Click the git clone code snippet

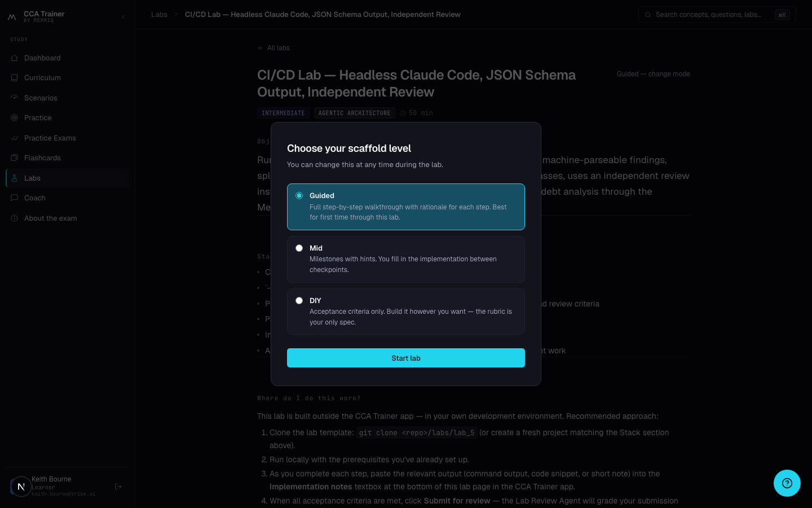pos(417,433)
